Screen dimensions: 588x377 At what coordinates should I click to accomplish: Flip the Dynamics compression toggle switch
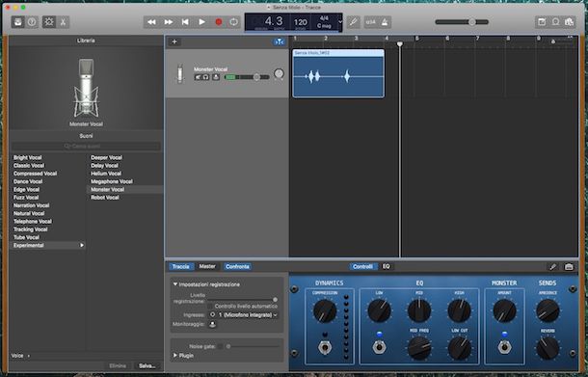[325, 347]
